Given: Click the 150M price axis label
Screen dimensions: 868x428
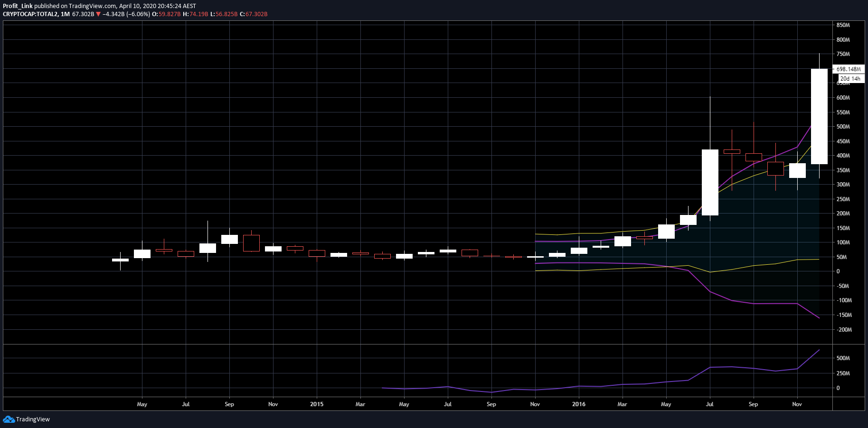Looking at the screenshot, I should (843, 228).
